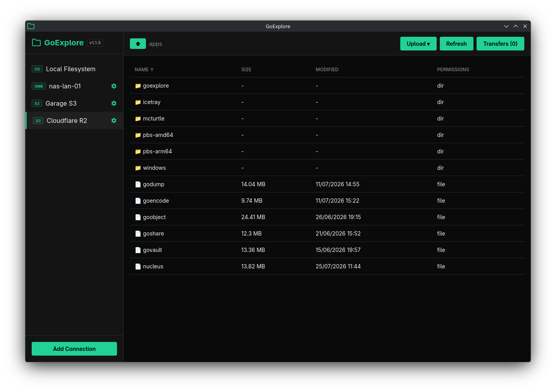Screen dimensions: 556x392
Task: Click the GoExplore title text in sidebar
Action: (x=64, y=43)
